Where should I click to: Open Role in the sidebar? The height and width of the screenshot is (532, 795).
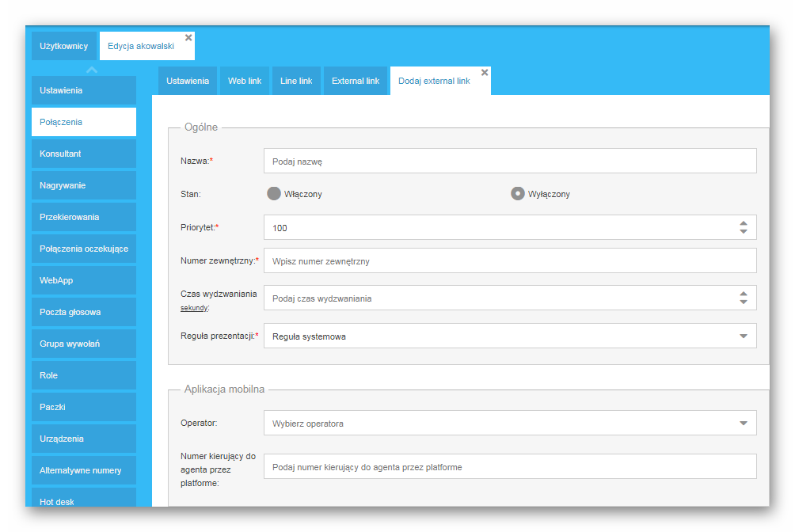84,375
